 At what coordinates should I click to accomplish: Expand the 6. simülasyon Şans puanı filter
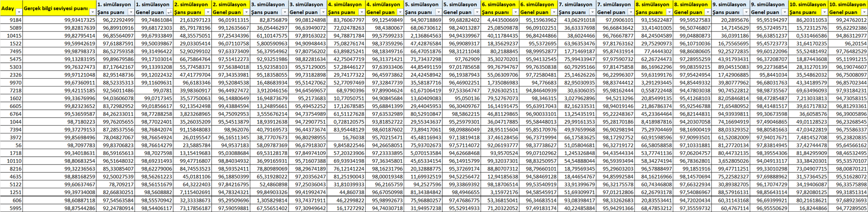click(516, 12)
